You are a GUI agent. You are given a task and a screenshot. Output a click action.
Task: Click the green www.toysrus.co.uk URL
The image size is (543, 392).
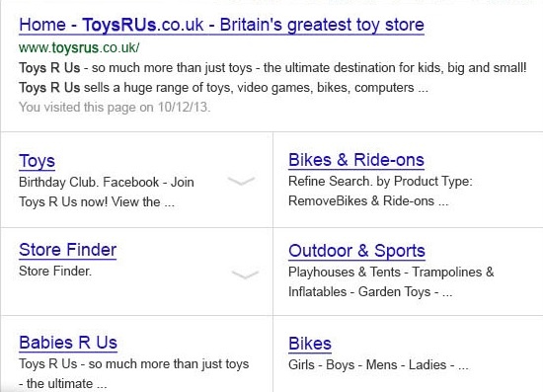[x=79, y=47]
